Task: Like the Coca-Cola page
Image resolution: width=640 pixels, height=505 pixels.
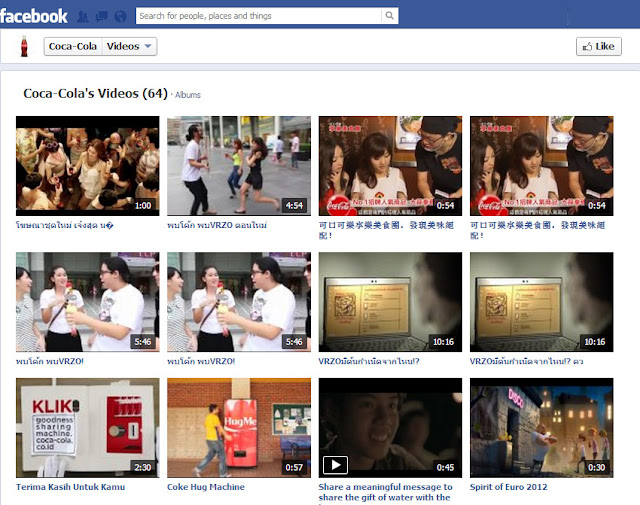Action: point(599,46)
